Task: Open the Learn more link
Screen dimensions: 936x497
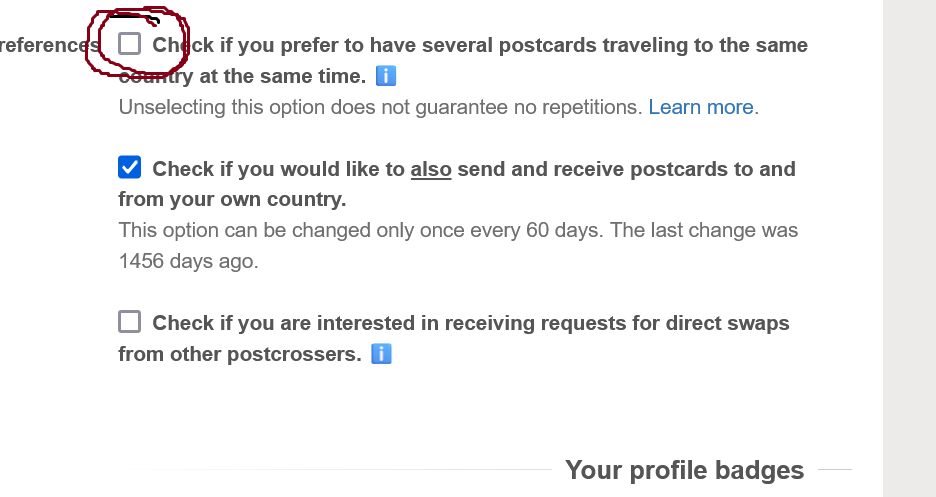Action: (x=701, y=107)
